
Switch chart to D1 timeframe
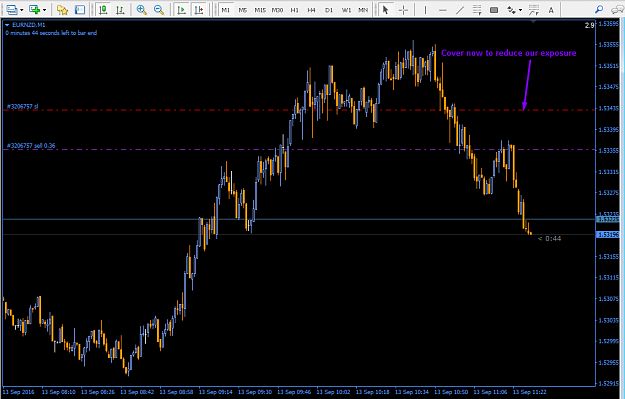coord(329,10)
